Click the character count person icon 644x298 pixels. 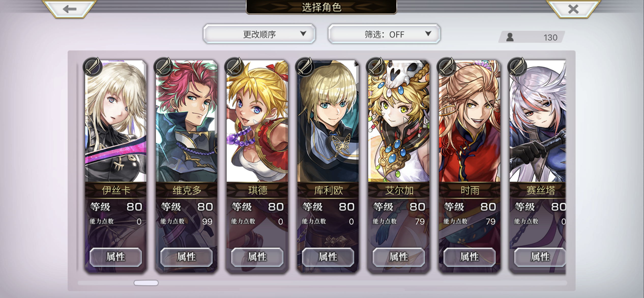pyautogui.click(x=510, y=37)
